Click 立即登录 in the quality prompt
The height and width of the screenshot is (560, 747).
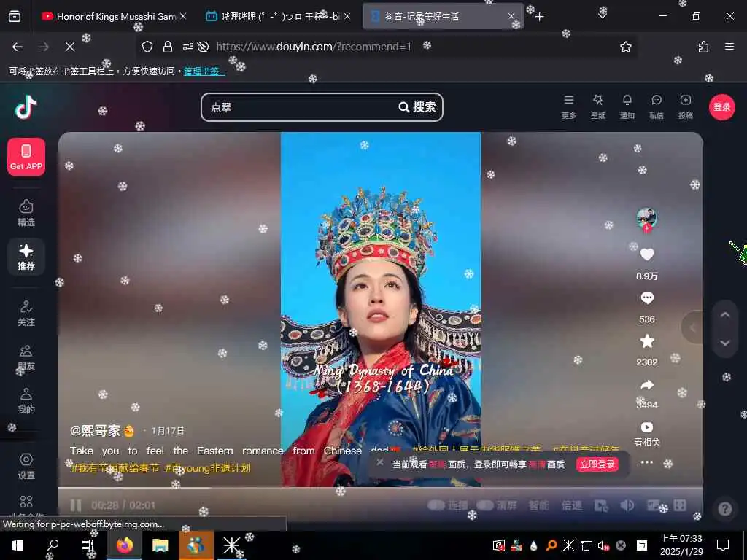[x=597, y=464]
